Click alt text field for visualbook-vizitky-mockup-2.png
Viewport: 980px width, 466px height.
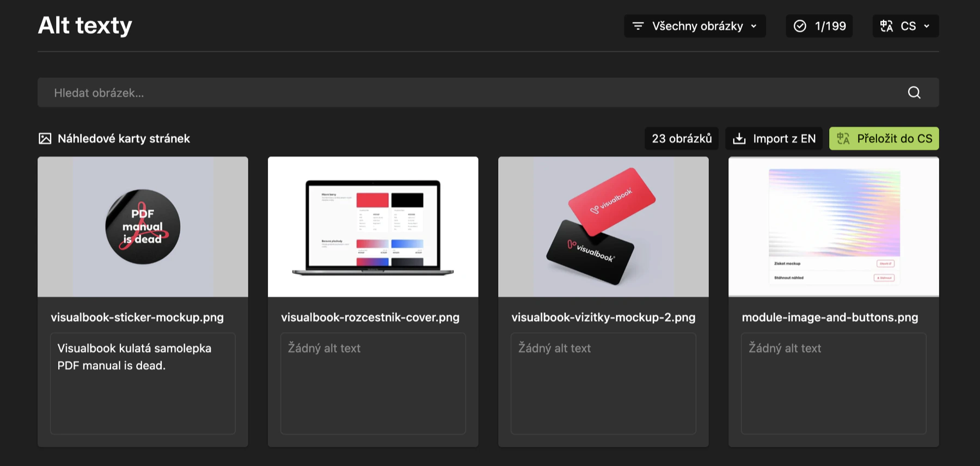[603, 383]
